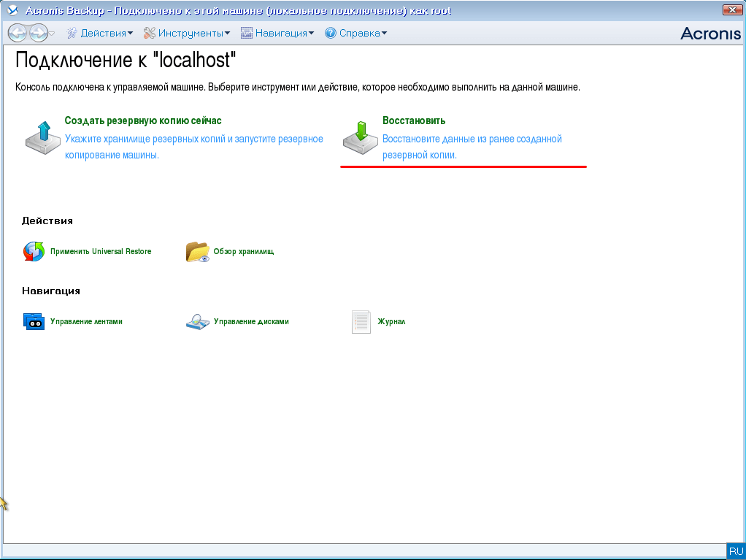
Task: Click the forward navigation arrow button
Action: (x=38, y=33)
